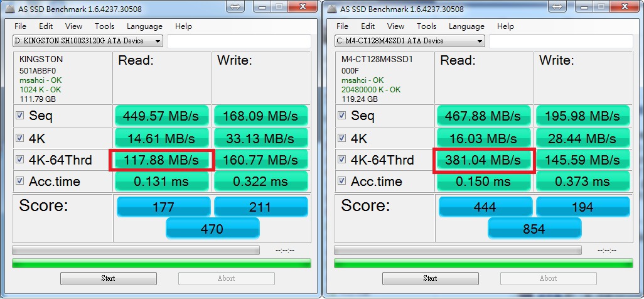Click green progress bar in KINGSTON window
Screen dimensions: 644x299
[x=161, y=263]
